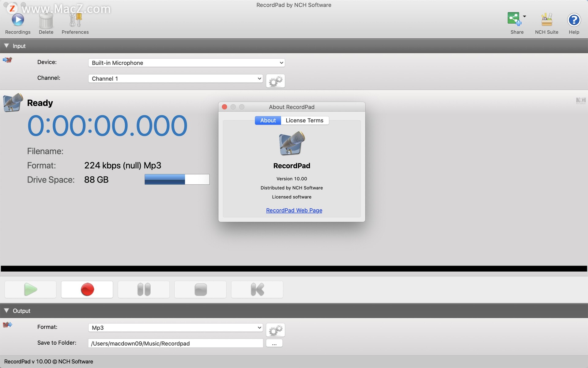Select the About tab in dialog
Viewport: 588px width, 368px height.
click(268, 121)
